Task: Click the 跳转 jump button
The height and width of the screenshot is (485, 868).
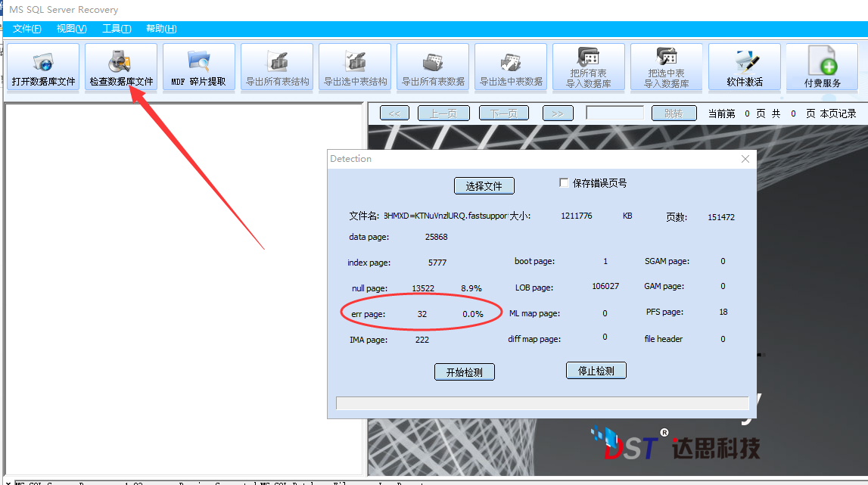Action: [x=674, y=113]
